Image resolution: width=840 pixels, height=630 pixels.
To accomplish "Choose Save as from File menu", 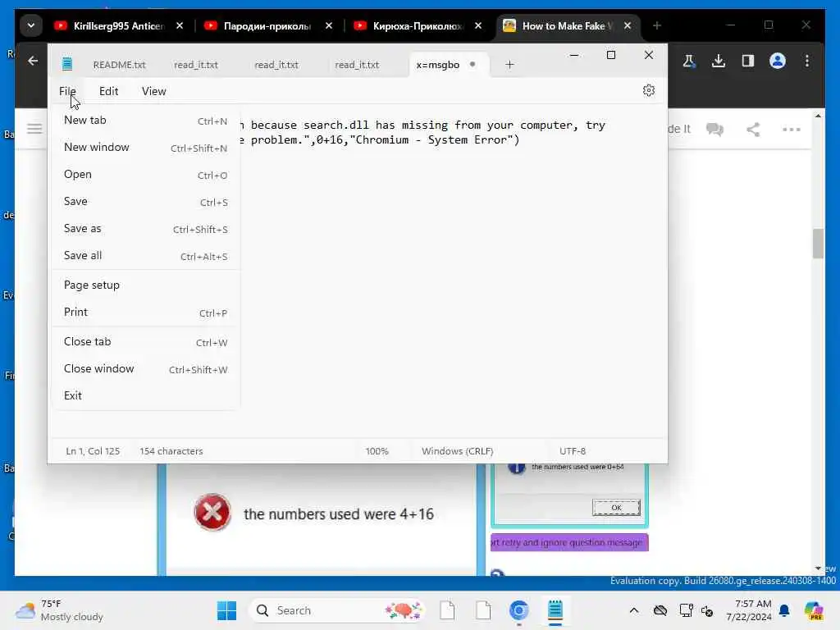I will coord(145,229).
